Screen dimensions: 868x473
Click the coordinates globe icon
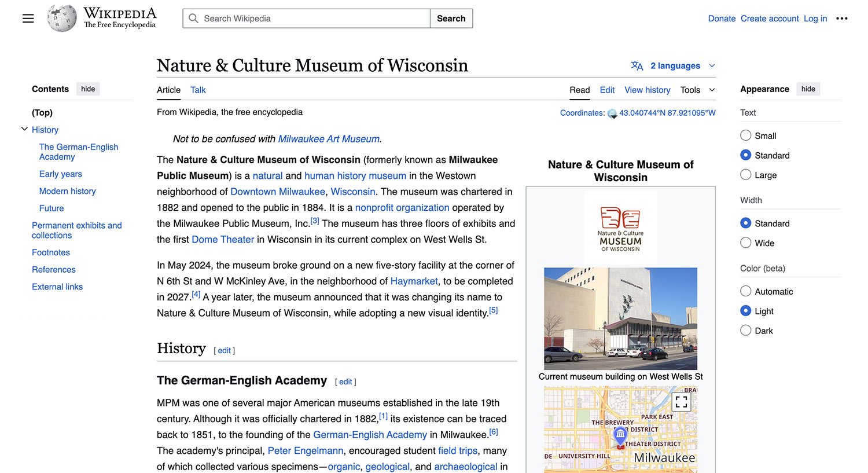tap(612, 113)
